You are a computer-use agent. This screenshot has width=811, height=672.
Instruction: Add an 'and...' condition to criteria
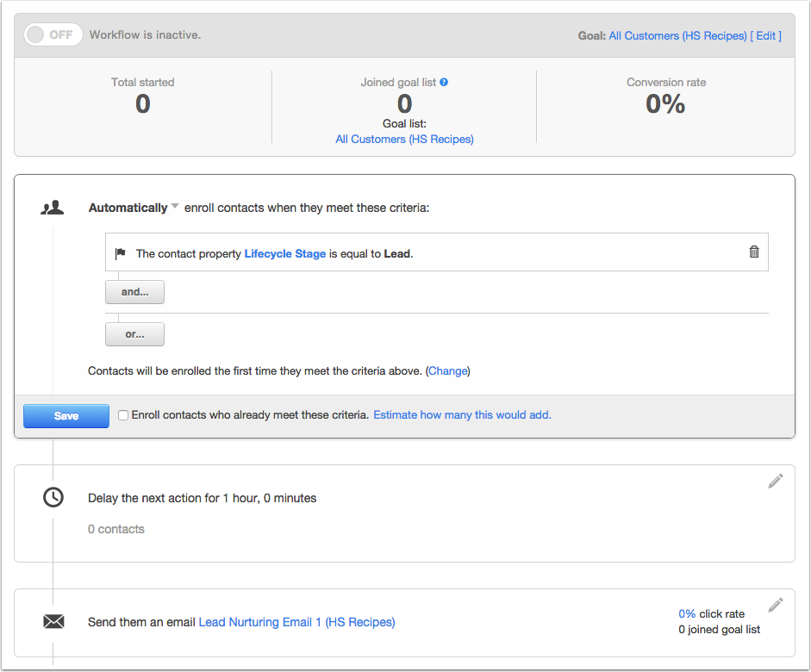coord(135,292)
